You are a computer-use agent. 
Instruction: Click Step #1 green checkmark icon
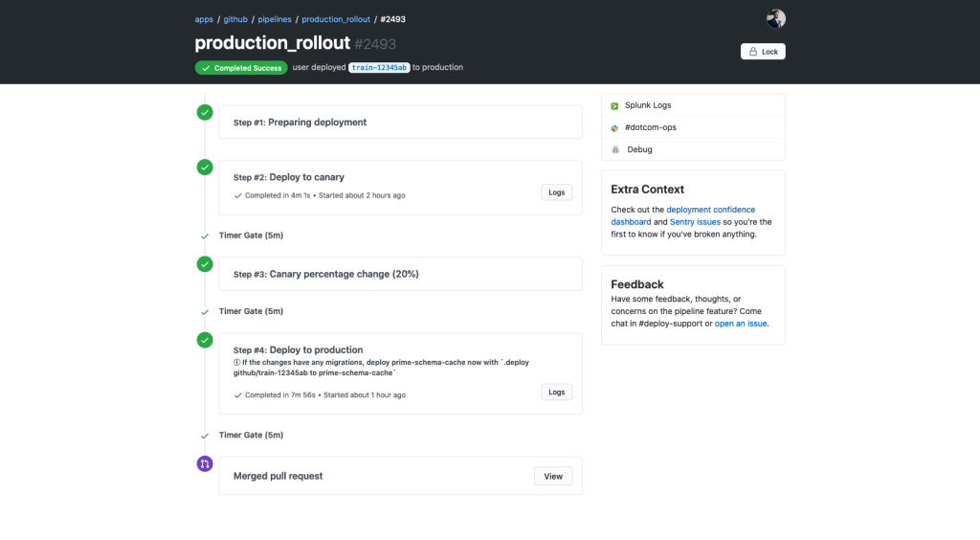205,112
